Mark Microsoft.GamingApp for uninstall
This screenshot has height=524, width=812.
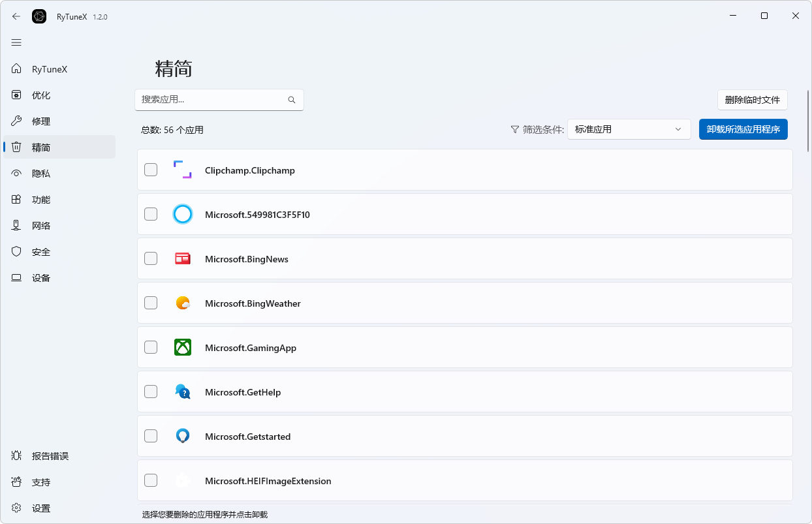point(150,347)
